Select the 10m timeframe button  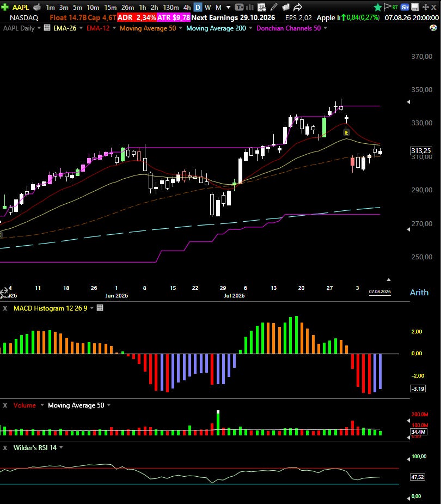pos(93,7)
